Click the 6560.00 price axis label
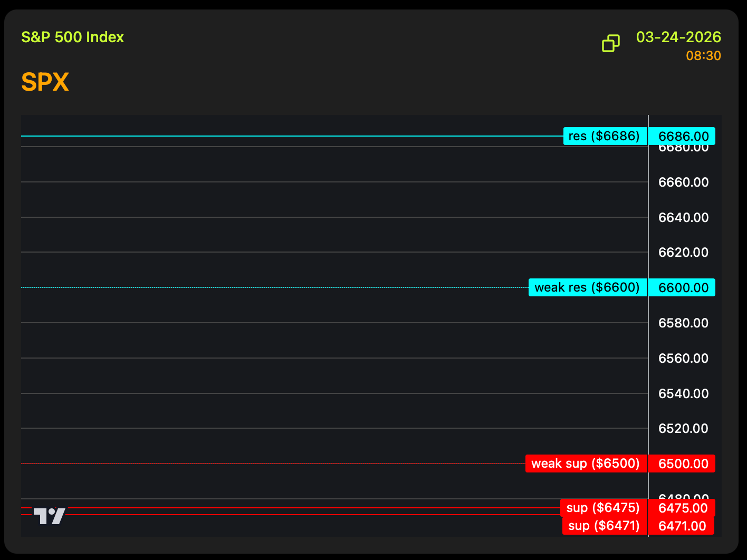Viewport: 747px width, 560px height. point(683,358)
